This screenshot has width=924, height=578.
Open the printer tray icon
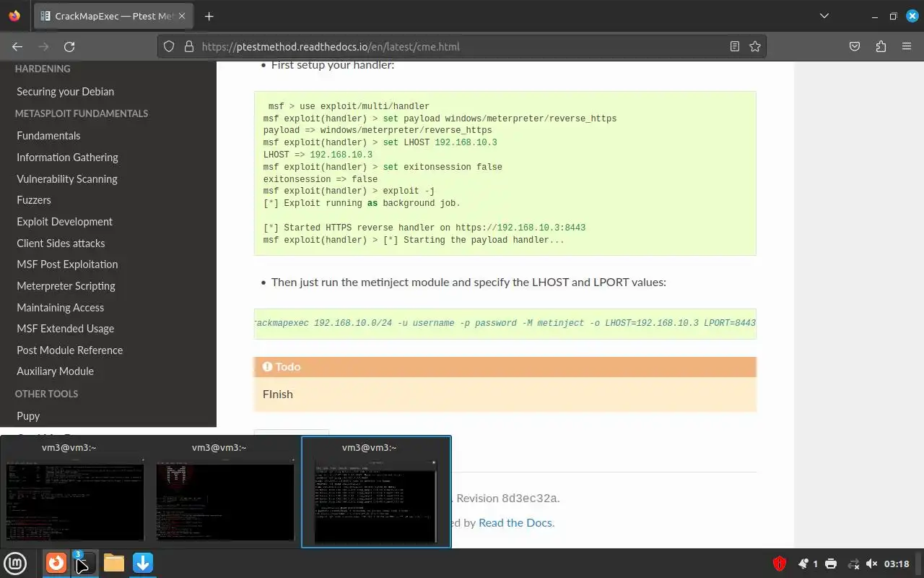click(x=831, y=564)
